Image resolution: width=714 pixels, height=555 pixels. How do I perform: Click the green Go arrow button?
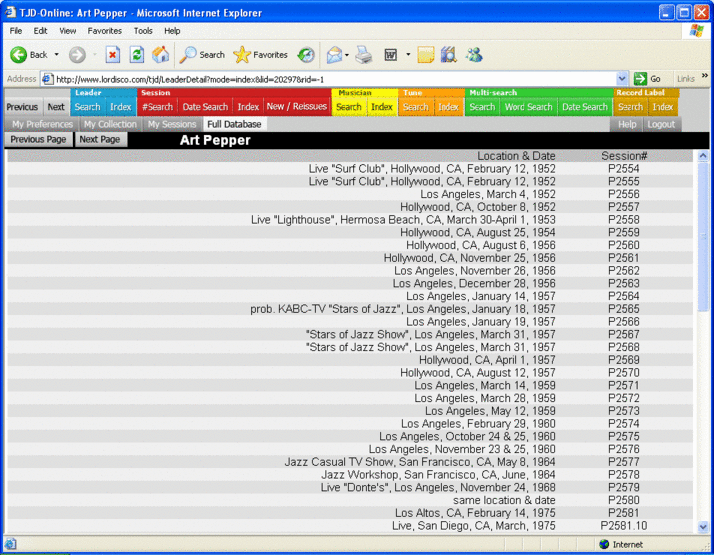(640, 79)
